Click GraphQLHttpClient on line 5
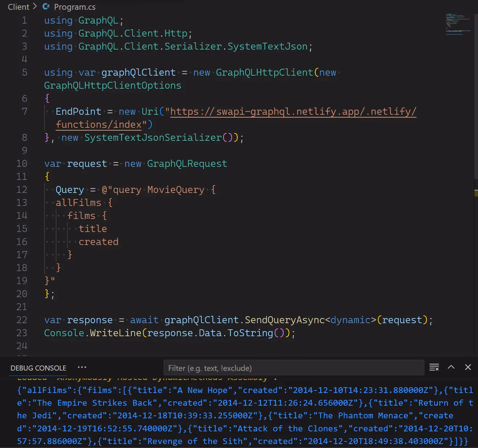The image size is (478, 448). tap(264, 72)
